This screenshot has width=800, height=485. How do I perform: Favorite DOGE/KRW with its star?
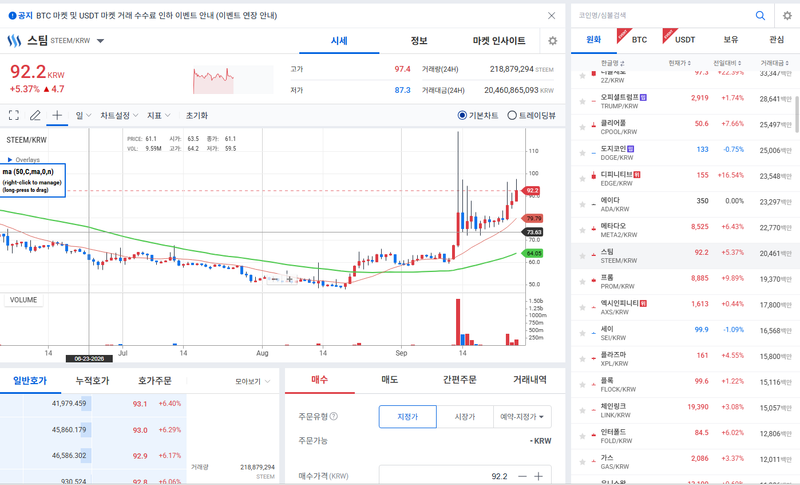coord(582,153)
